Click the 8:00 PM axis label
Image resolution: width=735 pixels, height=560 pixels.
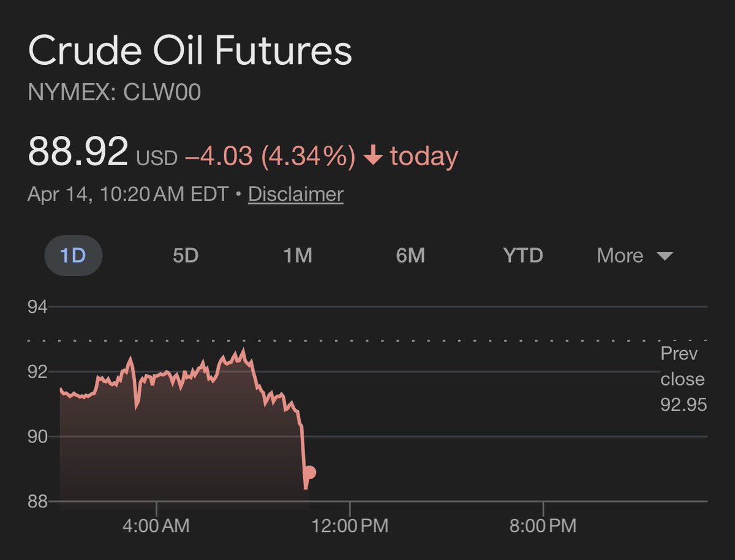click(x=543, y=526)
